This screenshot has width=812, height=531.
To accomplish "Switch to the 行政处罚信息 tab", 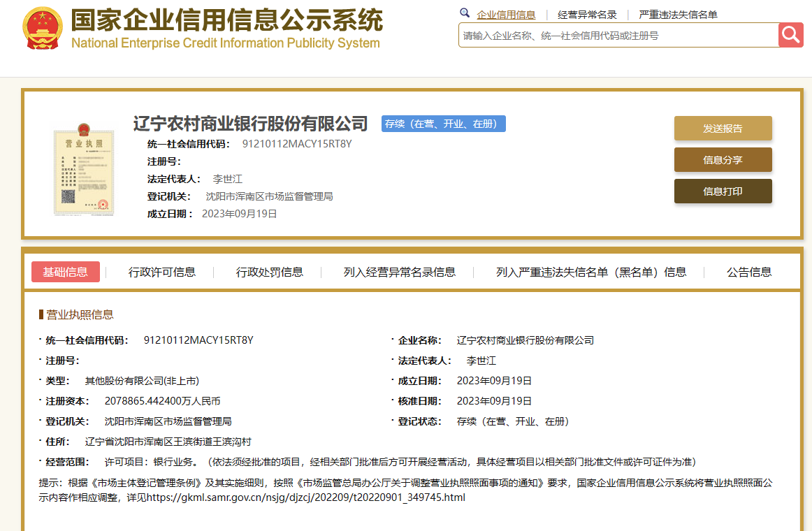I will point(270,272).
